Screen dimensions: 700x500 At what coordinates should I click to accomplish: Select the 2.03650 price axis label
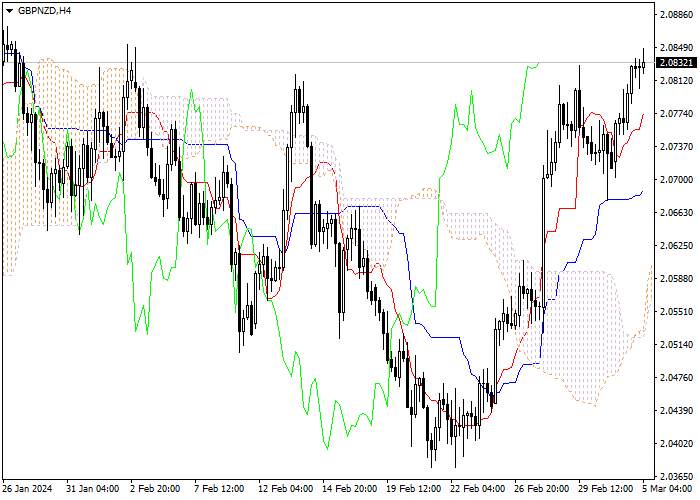pyautogui.click(x=677, y=476)
